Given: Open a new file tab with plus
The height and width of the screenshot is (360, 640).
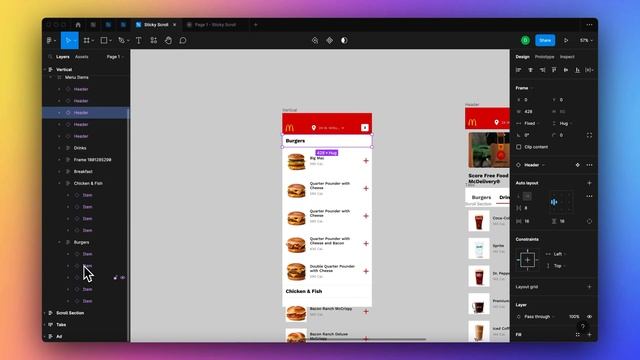Looking at the screenshot, I should [x=256, y=25].
